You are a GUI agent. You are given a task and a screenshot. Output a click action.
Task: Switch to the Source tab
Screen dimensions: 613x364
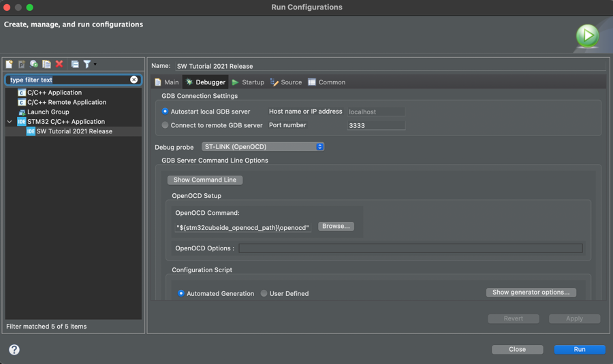286,82
